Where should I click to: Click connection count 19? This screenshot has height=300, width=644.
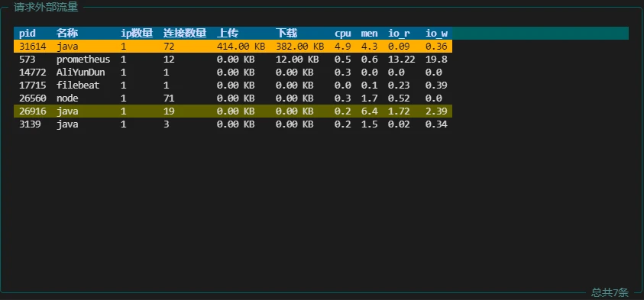click(x=169, y=111)
